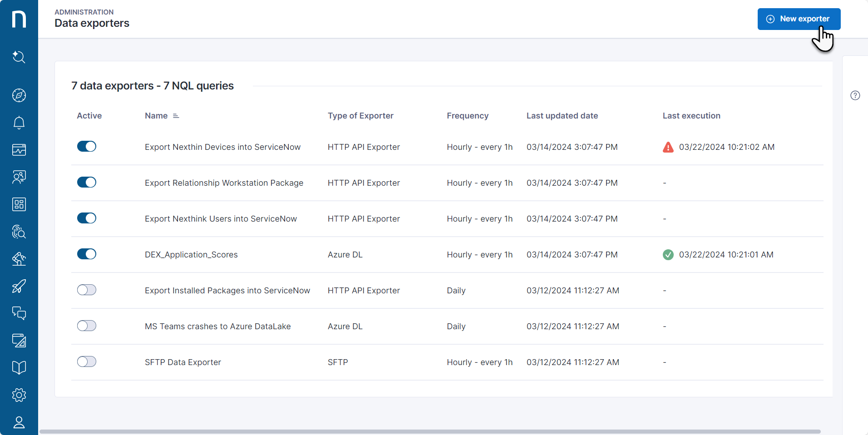Open Export Relationship Workstation Package exporter
Image resolution: width=868 pixels, height=435 pixels.
[x=224, y=183]
